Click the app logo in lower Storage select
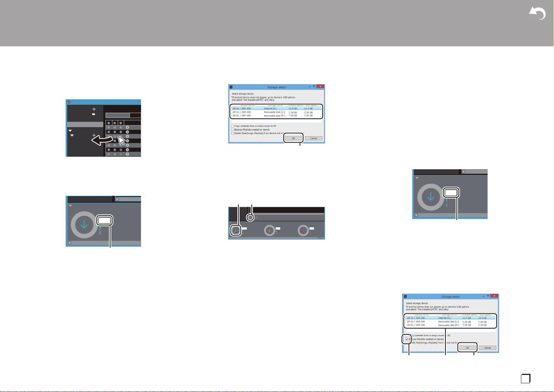554x392 pixels. (x=405, y=296)
